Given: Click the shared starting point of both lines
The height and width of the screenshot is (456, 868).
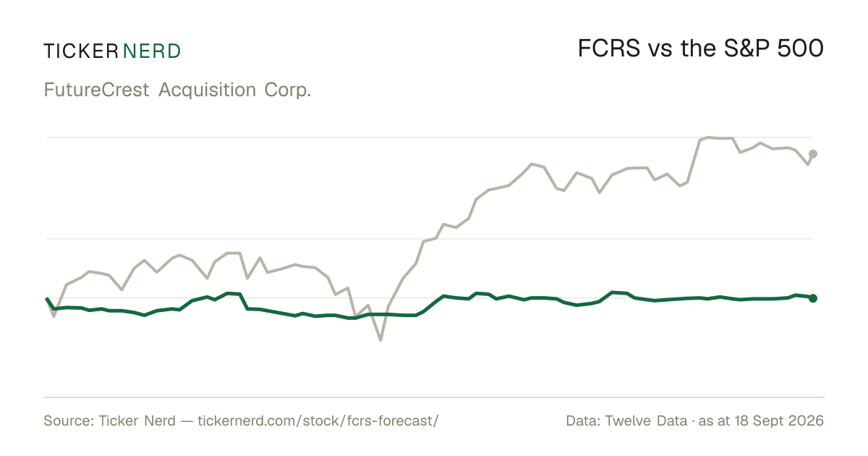Looking at the screenshot, I should [x=47, y=298].
